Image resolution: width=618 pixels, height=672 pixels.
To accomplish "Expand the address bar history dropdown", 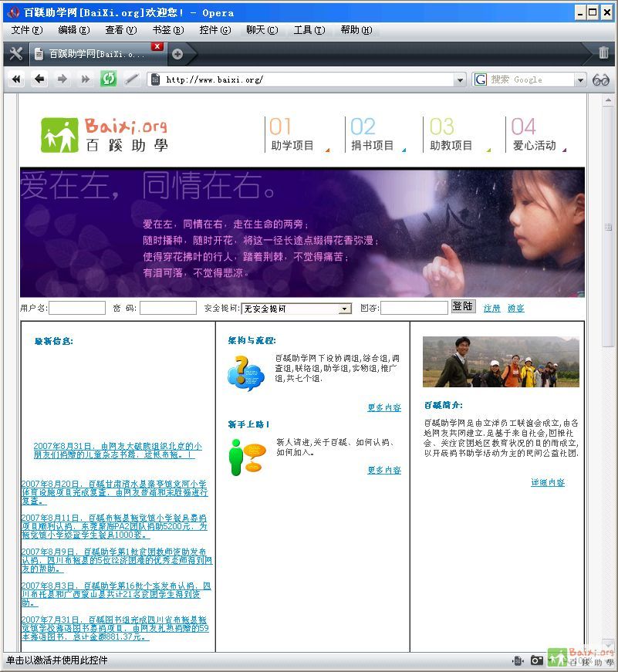I will point(460,79).
